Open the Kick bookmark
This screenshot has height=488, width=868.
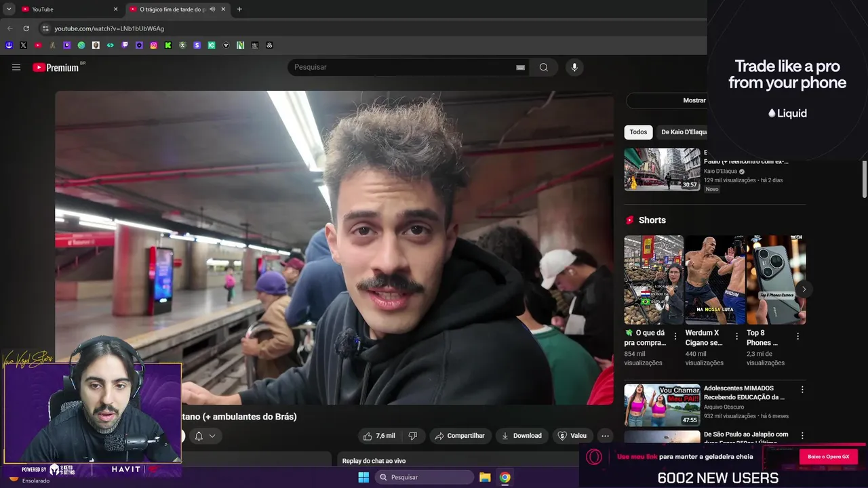coord(168,45)
